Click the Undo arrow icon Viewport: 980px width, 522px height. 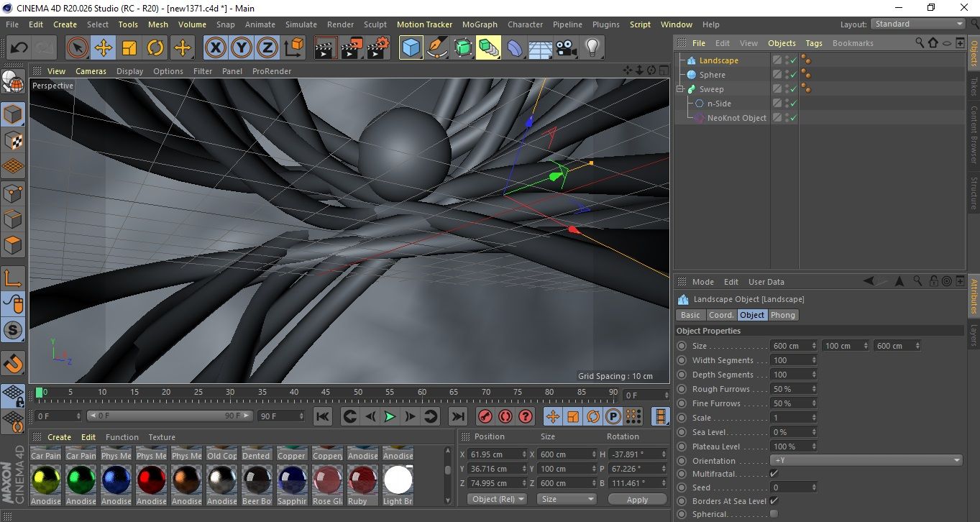(x=19, y=48)
